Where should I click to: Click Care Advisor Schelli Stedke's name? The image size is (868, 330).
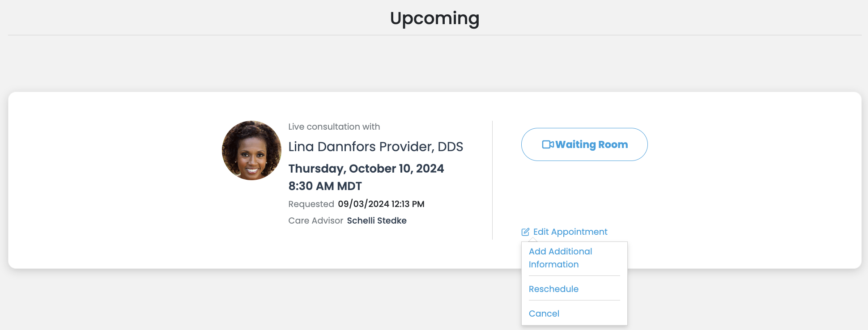tap(377, 220)
